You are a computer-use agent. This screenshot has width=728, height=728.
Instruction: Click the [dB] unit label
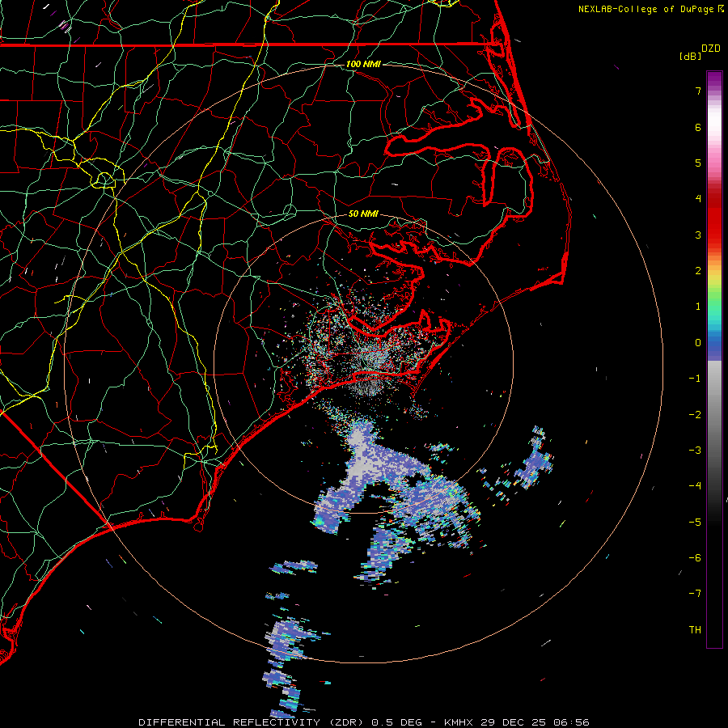click(690, 56)
